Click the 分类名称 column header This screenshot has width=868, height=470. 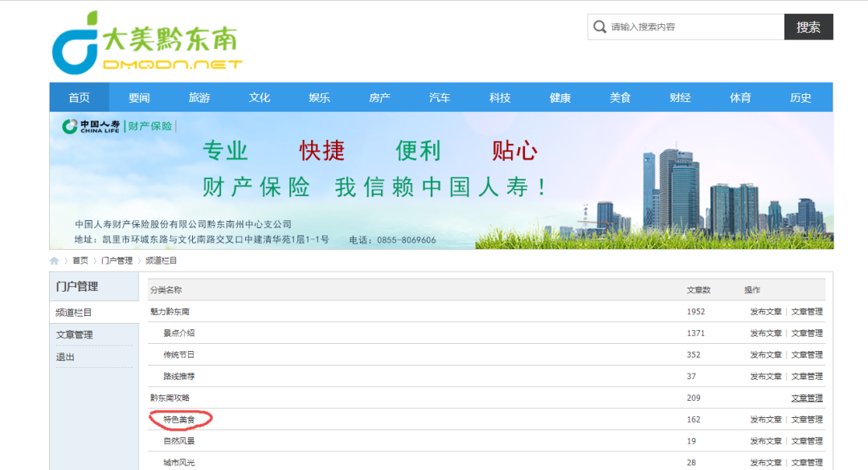coord(166,290)
